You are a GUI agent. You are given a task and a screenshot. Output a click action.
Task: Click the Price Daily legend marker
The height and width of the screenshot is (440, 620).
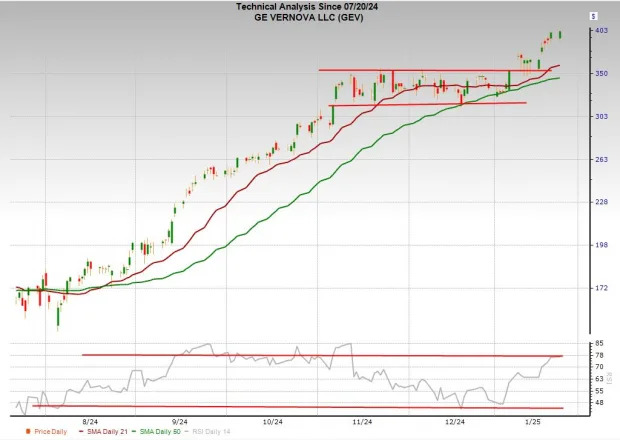[28, 431]
